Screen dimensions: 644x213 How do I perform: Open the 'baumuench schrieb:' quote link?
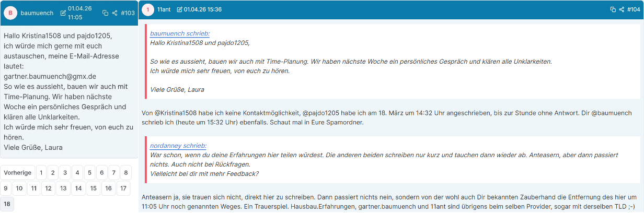[x=180, y=33]
